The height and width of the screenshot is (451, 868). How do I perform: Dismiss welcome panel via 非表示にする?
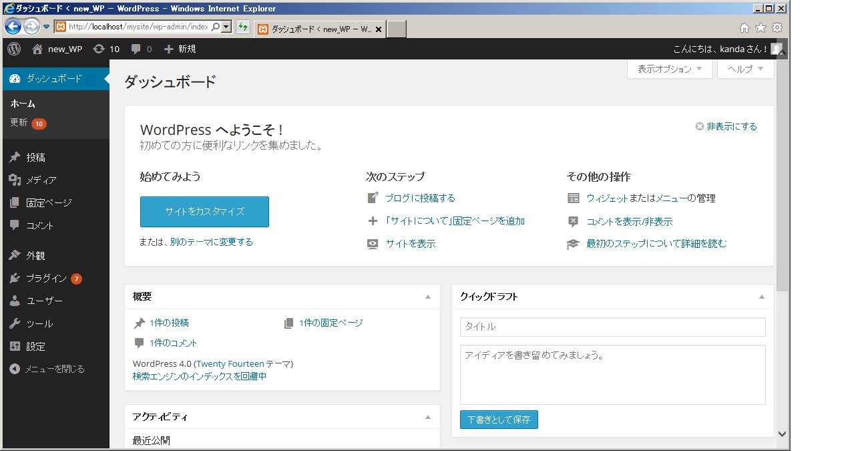pos(726,126)
